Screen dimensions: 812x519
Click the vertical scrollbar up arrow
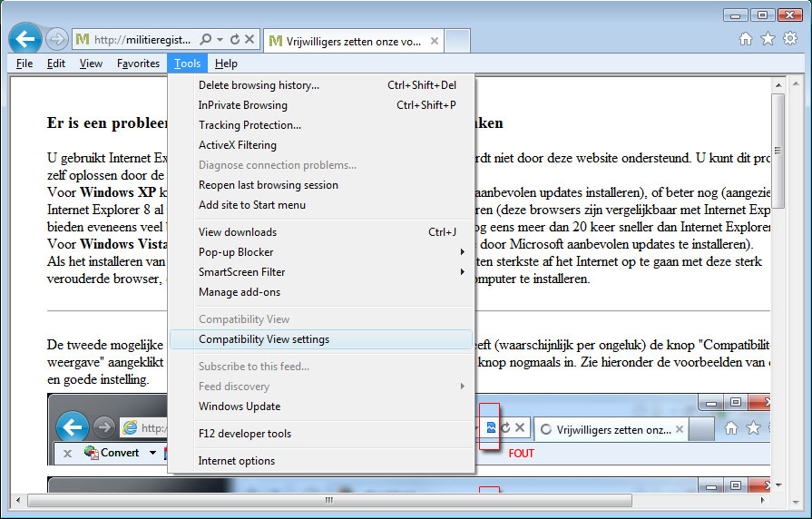click(778, 84)
